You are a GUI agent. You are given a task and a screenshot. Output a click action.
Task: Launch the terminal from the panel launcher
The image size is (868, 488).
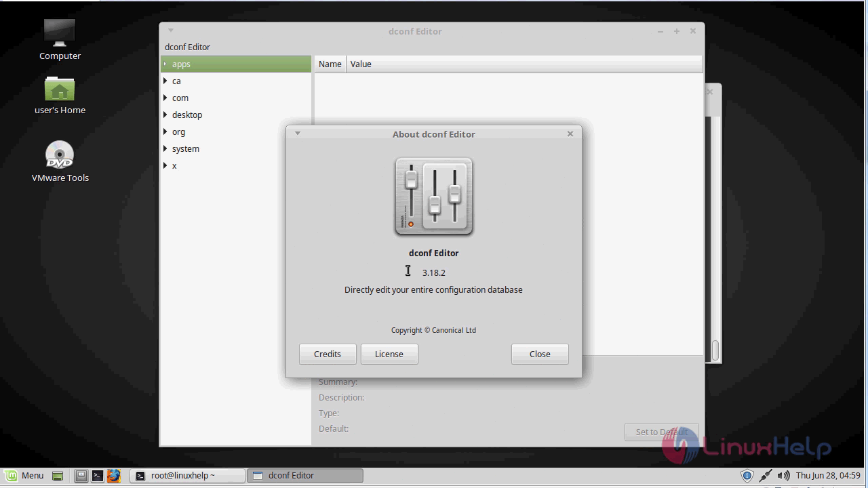(97, 476)
